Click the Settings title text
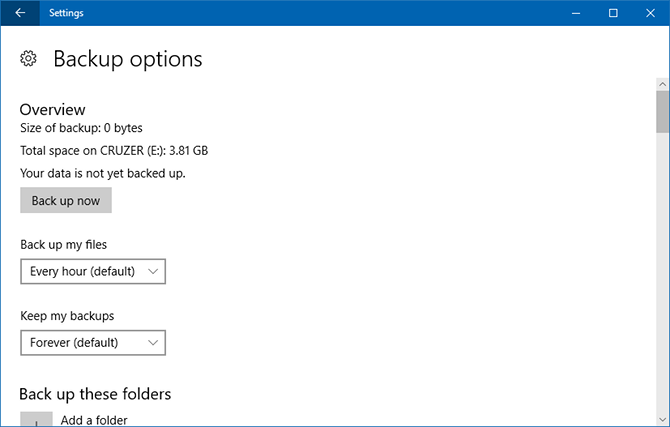Screen dimensions: 670x427 [66, 13]
